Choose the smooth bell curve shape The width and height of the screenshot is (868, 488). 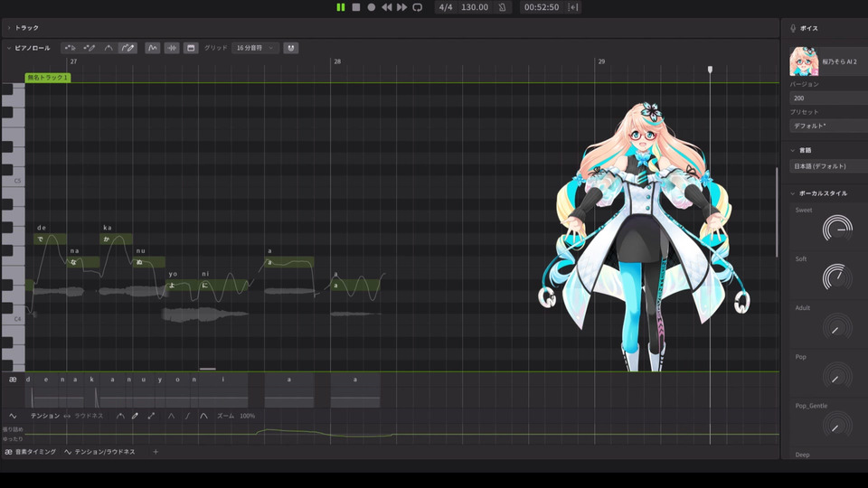pos(203,416)
